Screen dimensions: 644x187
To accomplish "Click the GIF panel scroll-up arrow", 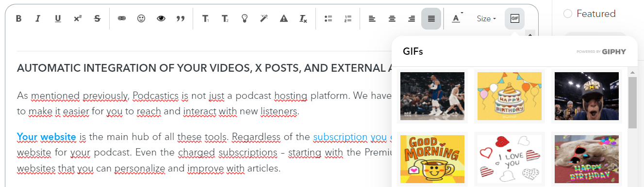I will 632,72.
